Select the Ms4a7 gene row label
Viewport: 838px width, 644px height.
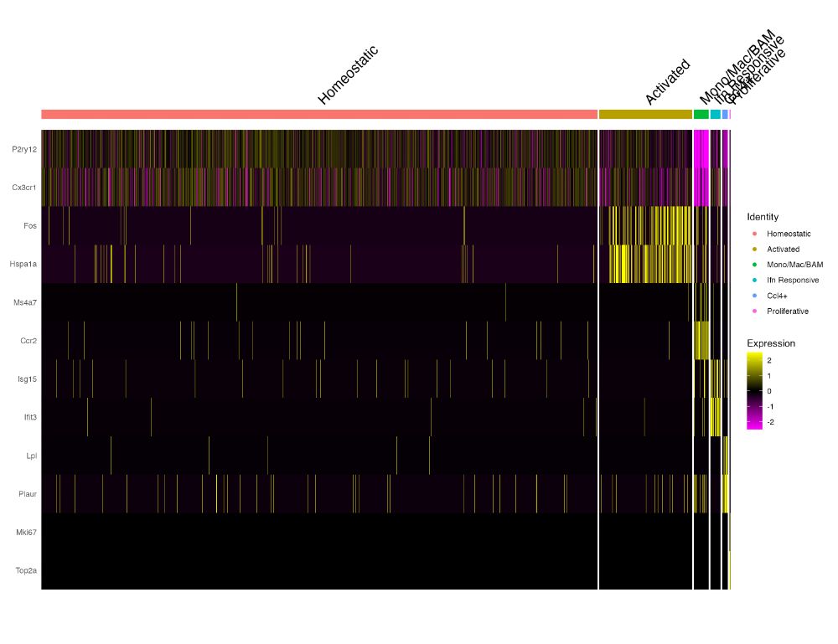point(25,302)
